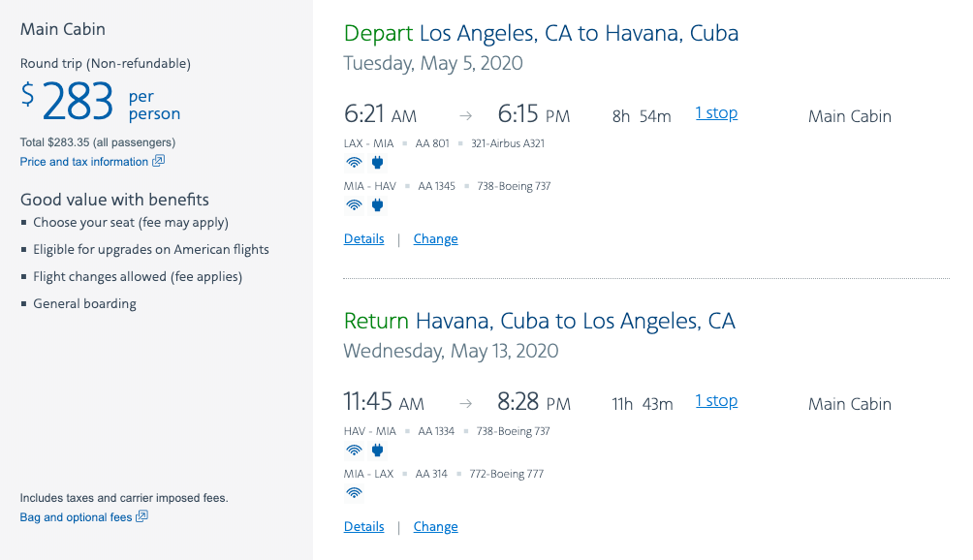Click the Depart Los Angeles to Havana heading
The image size is (973, 560).
(x=541, y=34)
